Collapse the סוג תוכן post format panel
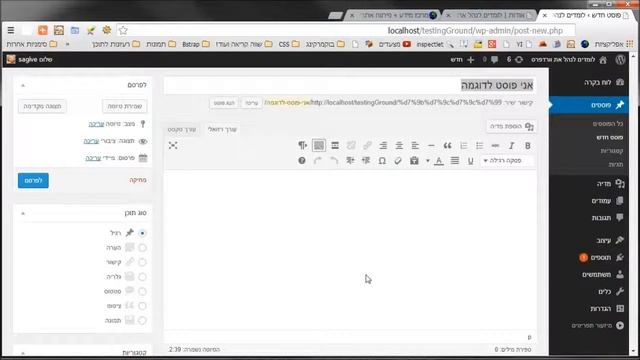The height and width of the screenshot is (360, 640). click(x=23, y=213)
